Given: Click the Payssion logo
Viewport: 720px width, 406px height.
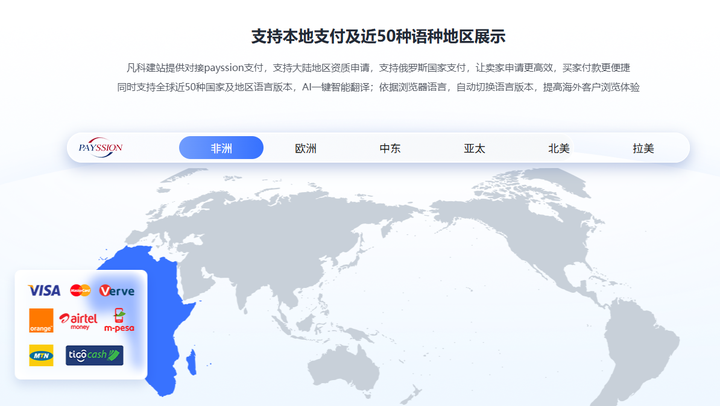Looking at the screenshot, I should pos(101,147).
